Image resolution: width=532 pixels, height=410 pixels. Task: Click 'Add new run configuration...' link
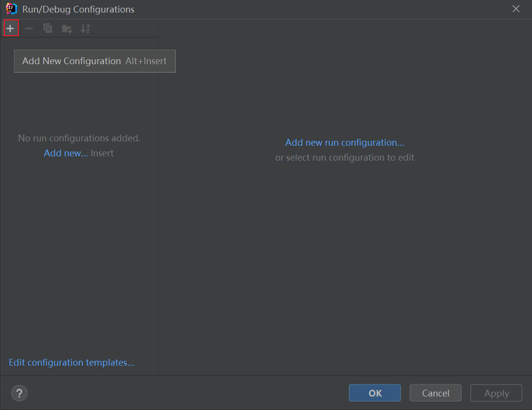click(x=345, y=143)
